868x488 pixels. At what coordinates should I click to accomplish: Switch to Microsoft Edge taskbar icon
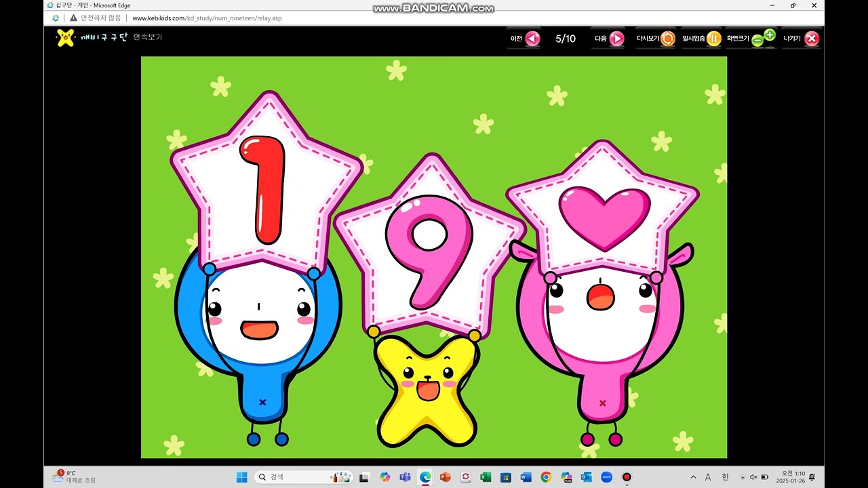[425, 477]
